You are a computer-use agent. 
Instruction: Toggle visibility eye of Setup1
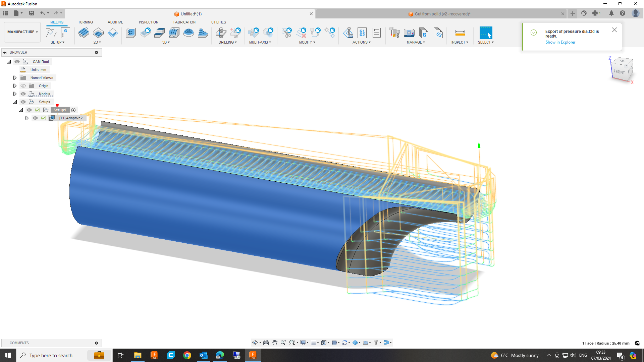(x=29, y=110)
